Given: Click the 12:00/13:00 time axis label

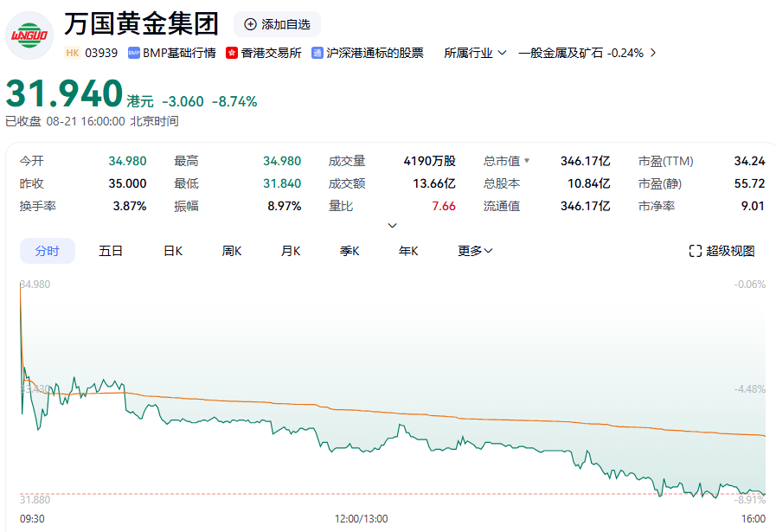Looking at the screenshot, I should (362, 519).
